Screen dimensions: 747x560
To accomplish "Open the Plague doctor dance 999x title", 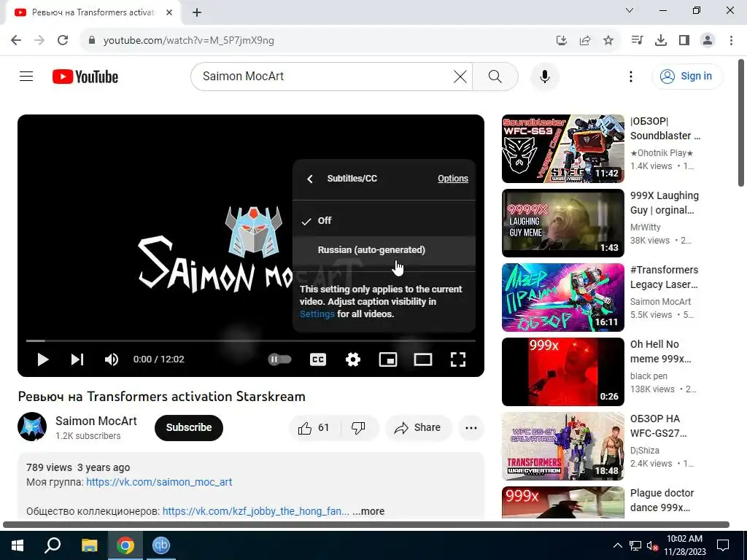I will tap(662, 500).
